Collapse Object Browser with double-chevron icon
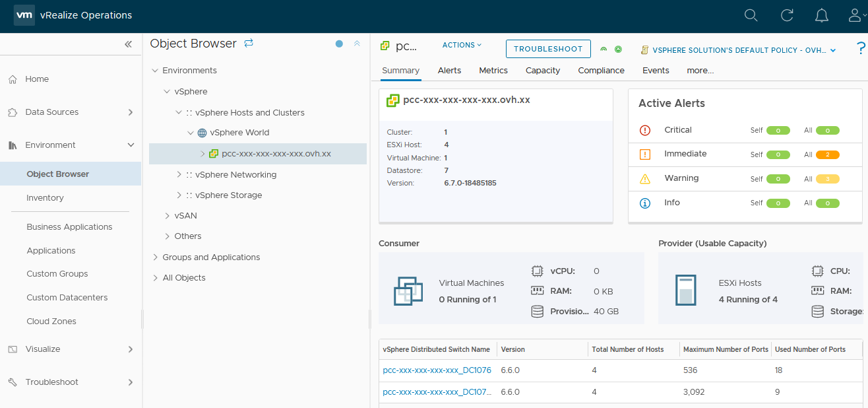This screenshot has height=408, width=868. pos(357,44)
